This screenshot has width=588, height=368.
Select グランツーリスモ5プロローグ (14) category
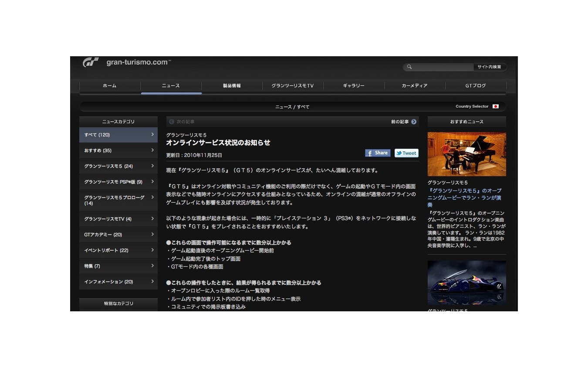click(118, 201)
